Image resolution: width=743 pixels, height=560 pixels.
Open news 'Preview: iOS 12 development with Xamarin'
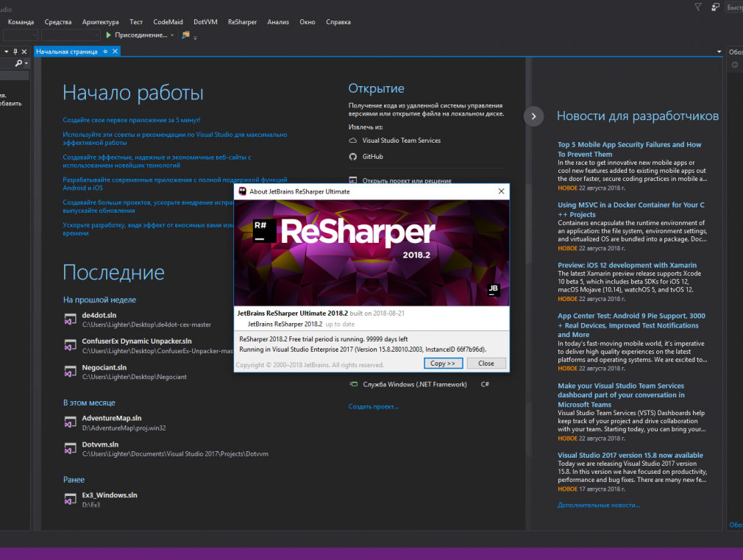pos(627,265)
